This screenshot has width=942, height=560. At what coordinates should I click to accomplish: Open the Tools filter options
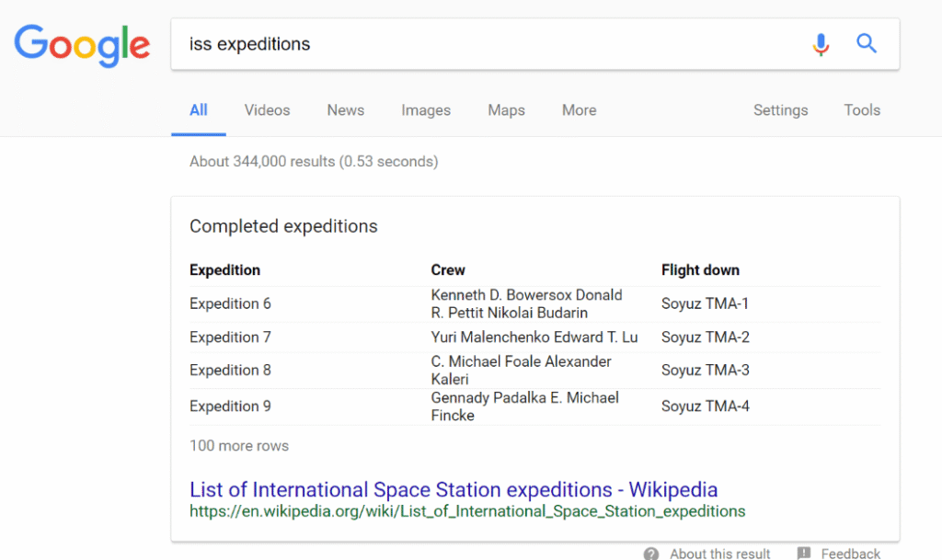click(x=861, y=109)
